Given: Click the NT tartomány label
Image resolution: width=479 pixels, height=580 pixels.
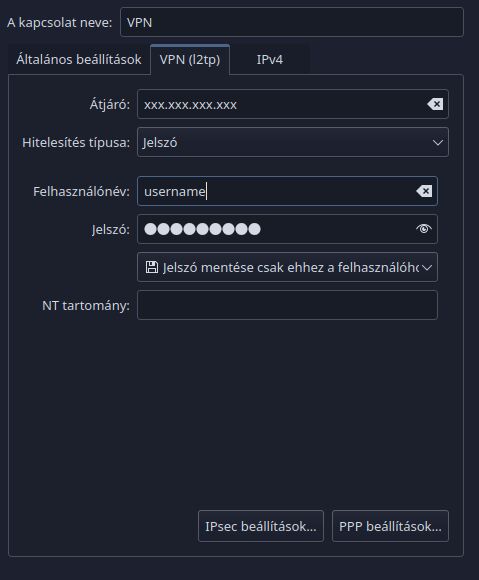Looking at the screenshot, I should click(x=86, y=306).
